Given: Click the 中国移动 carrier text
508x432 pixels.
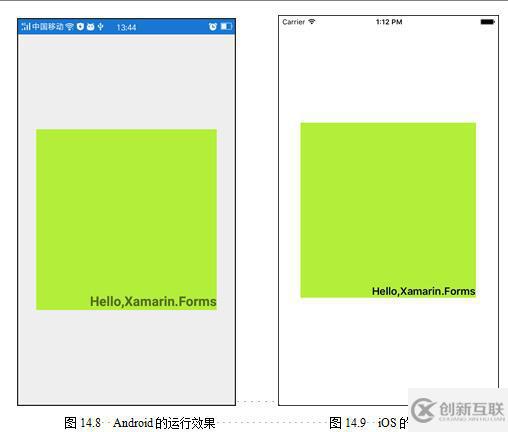Looking at the screenshot, I should [48, 27].
